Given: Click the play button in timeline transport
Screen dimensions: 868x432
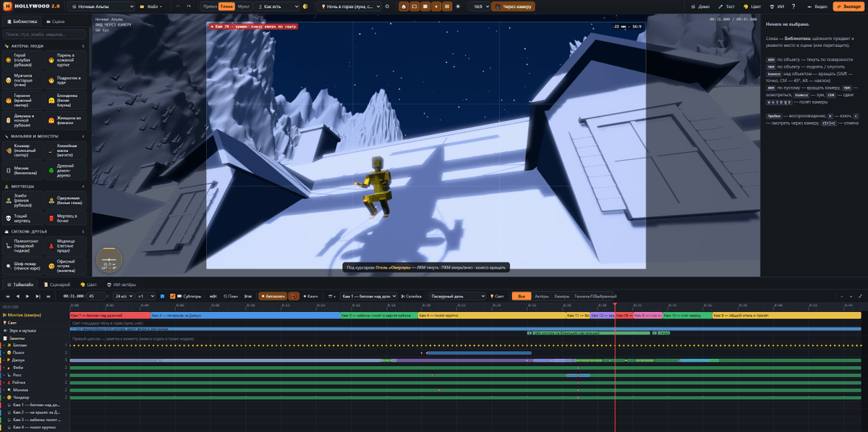Looking at the screenshot, I should tap(27, 296).
